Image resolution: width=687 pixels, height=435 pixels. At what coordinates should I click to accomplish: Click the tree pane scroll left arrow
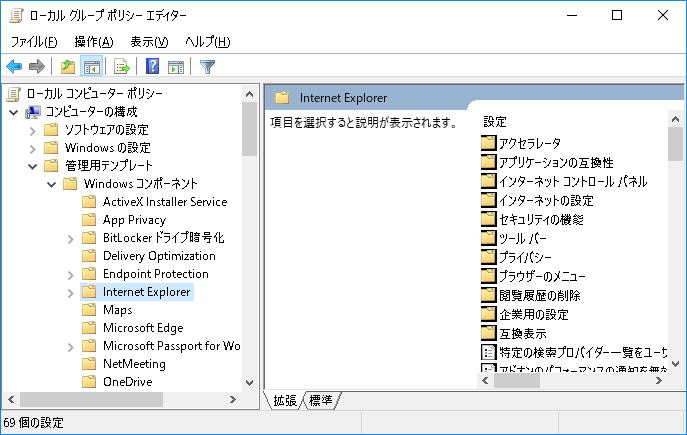point(11,399)
